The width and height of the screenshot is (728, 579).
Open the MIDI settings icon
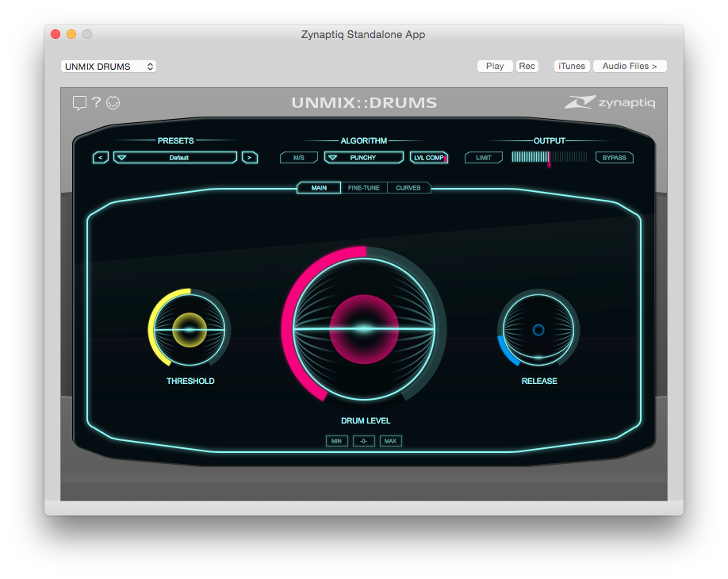pos(113,103)
